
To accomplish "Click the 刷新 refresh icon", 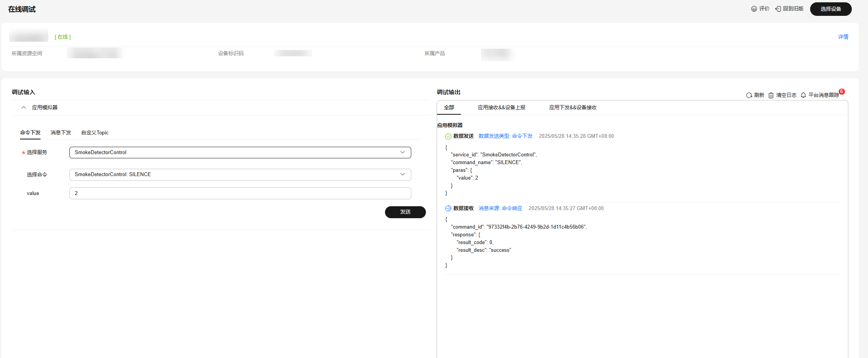I will point(749,95).
